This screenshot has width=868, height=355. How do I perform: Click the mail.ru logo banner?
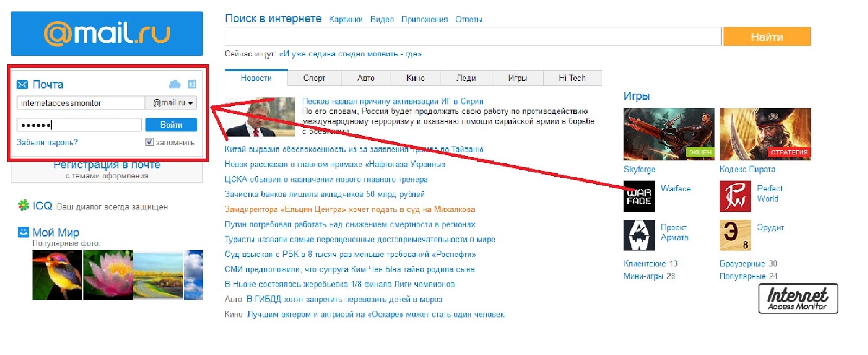click(x=107, y=34)
